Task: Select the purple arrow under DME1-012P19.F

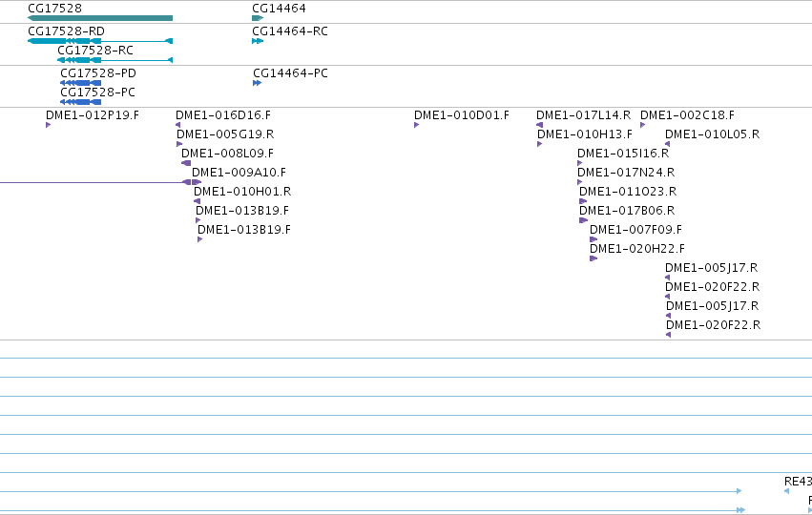Action: (x=48, y=125)
